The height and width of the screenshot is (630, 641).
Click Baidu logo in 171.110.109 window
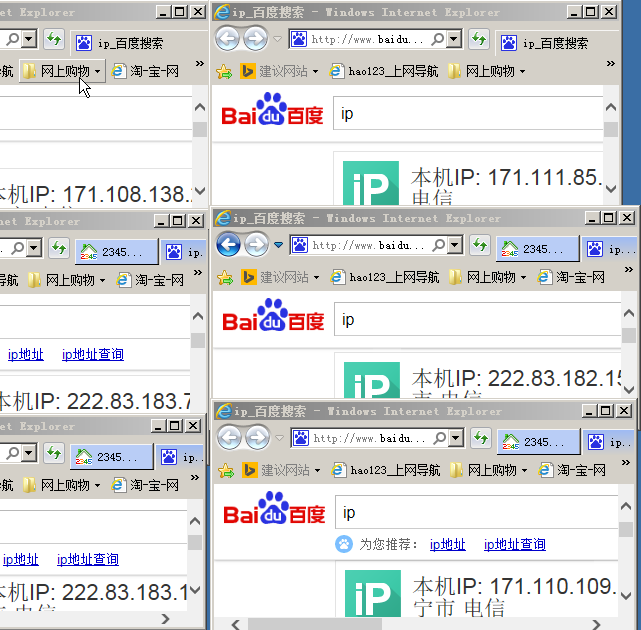point(274,509)
